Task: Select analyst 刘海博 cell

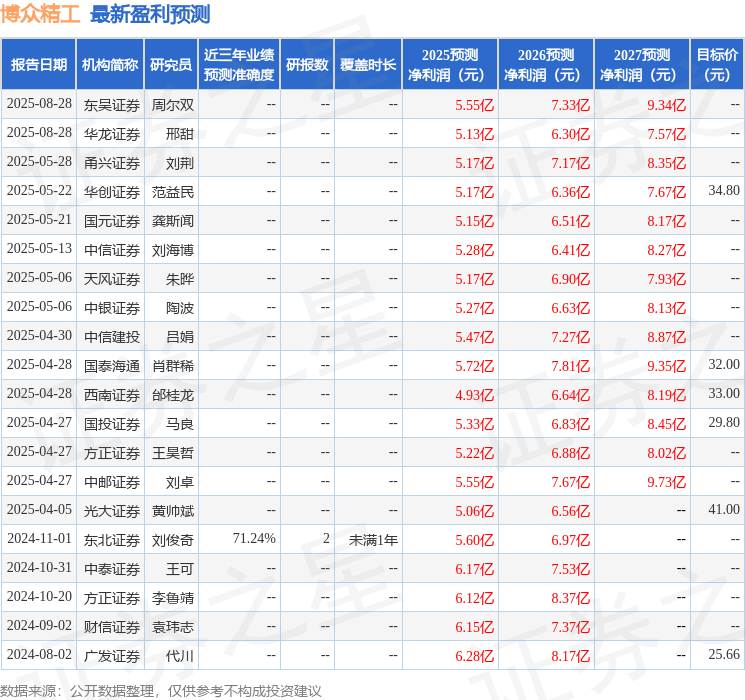Action: (x=172, y=250)
